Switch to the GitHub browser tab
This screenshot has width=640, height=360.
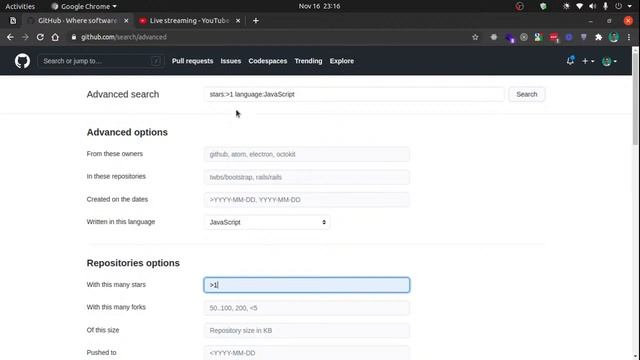click(78, 20)
